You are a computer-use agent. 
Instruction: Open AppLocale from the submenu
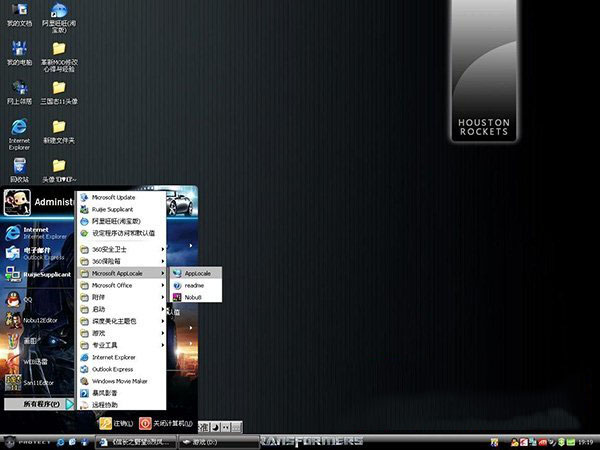[196, 273]
